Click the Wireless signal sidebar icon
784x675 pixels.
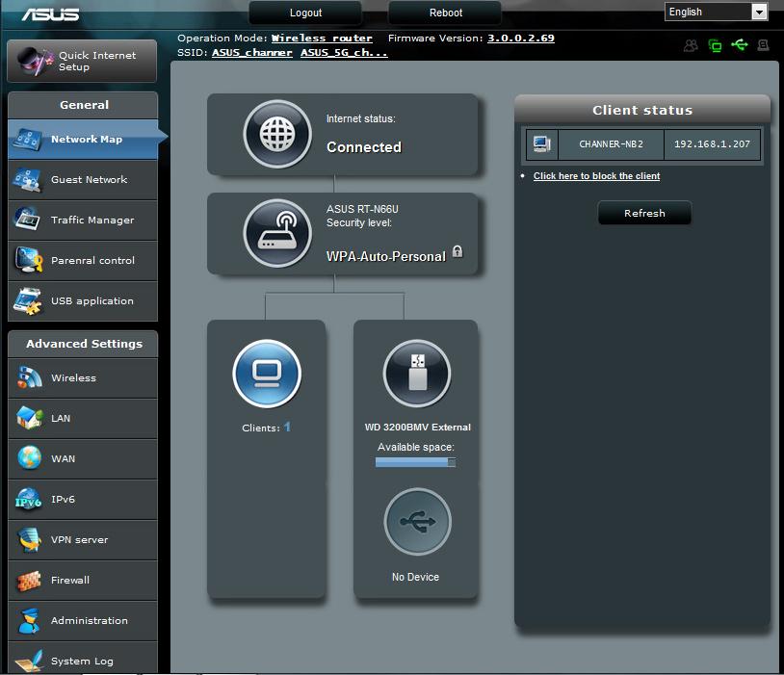point(29,377)
